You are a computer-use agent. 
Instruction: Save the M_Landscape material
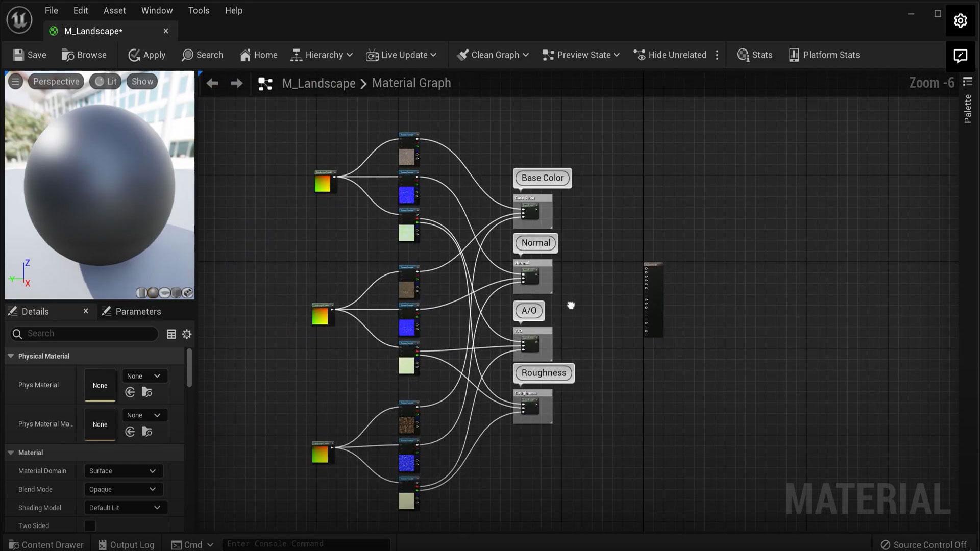click(29, 55)
